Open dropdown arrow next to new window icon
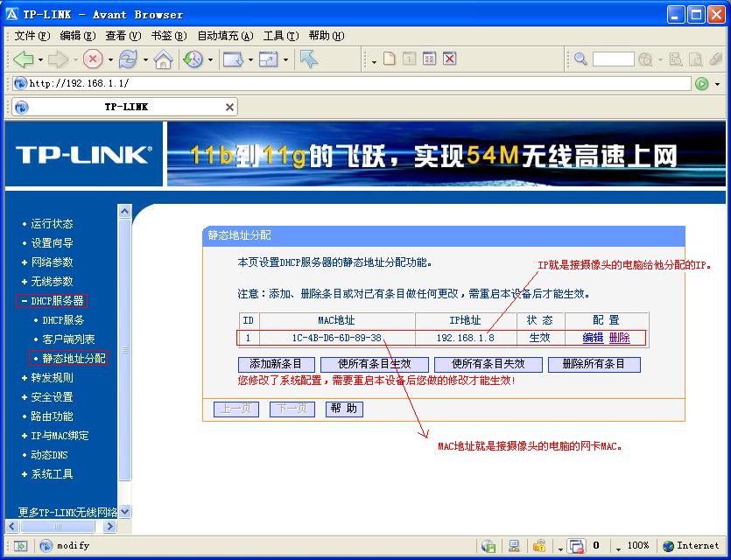 [250, 60]
